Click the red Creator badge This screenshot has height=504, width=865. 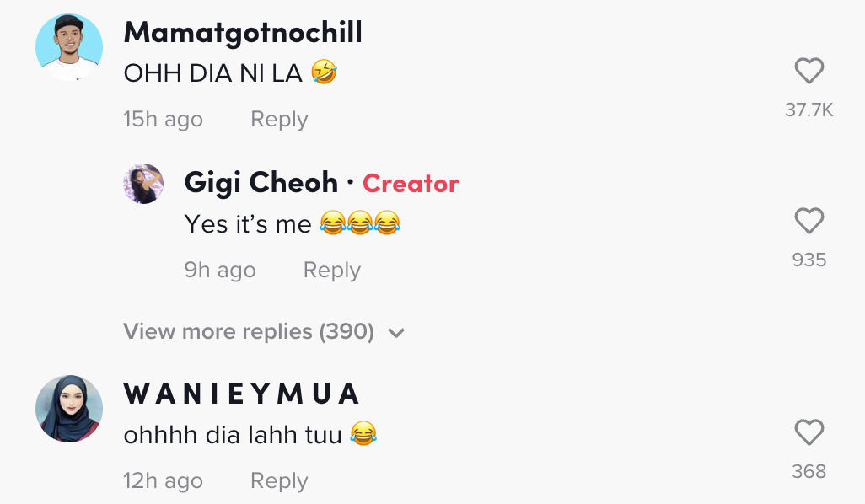[411, 184]
